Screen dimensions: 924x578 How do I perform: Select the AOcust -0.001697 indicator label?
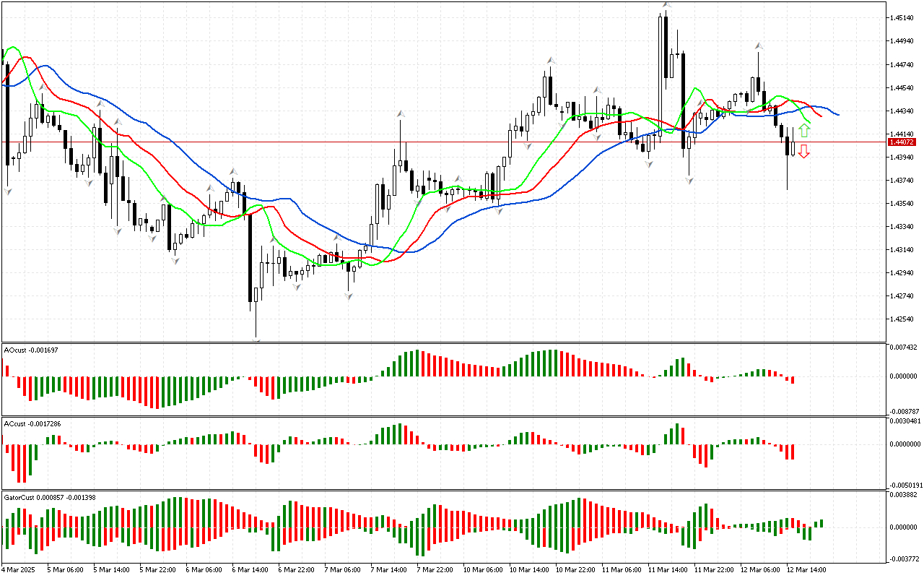pos(31,350)
